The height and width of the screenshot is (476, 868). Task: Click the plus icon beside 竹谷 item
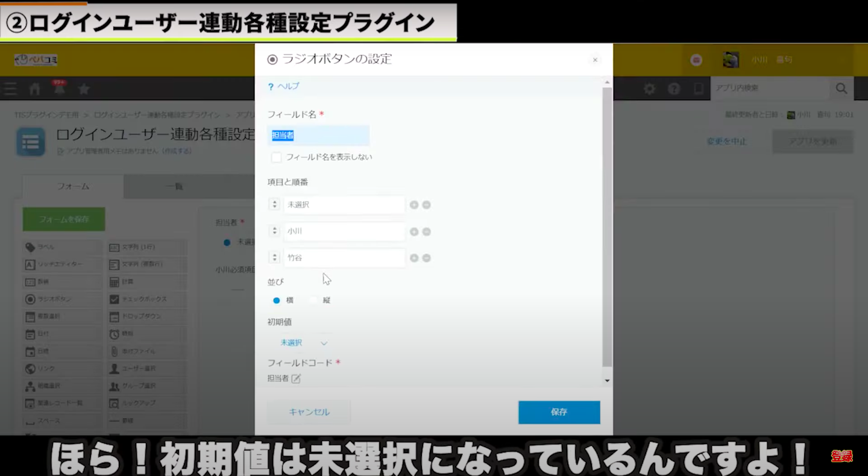[x=414, y=258]
